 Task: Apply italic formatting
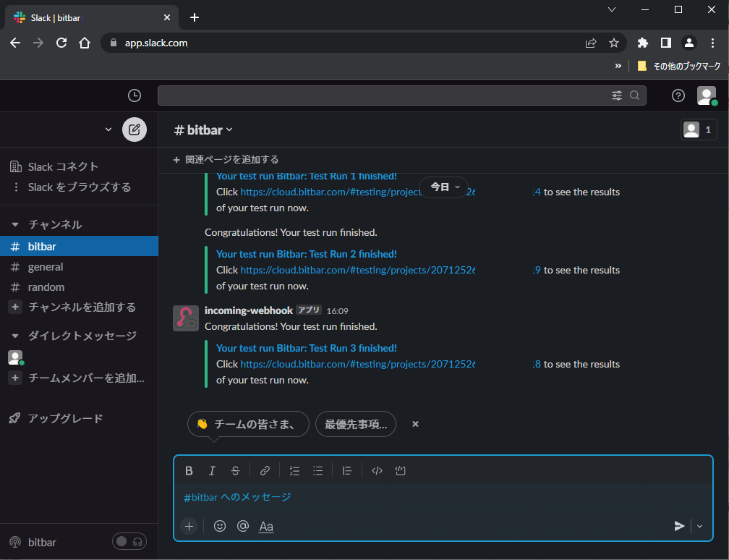click(212, 471)
